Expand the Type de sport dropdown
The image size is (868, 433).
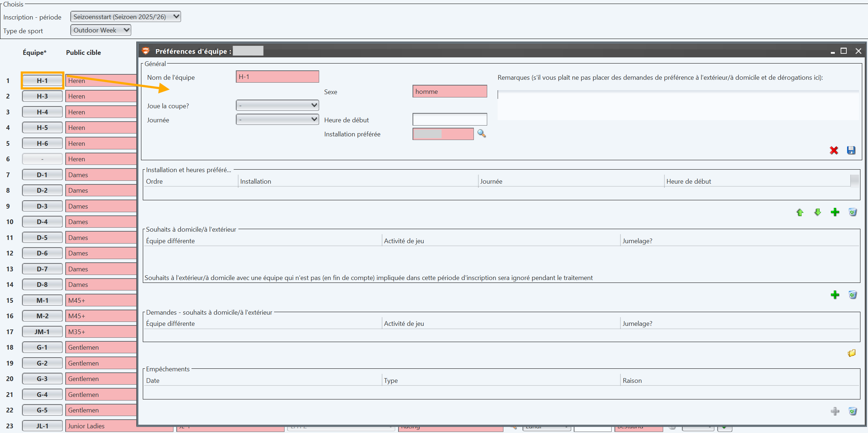101,30
